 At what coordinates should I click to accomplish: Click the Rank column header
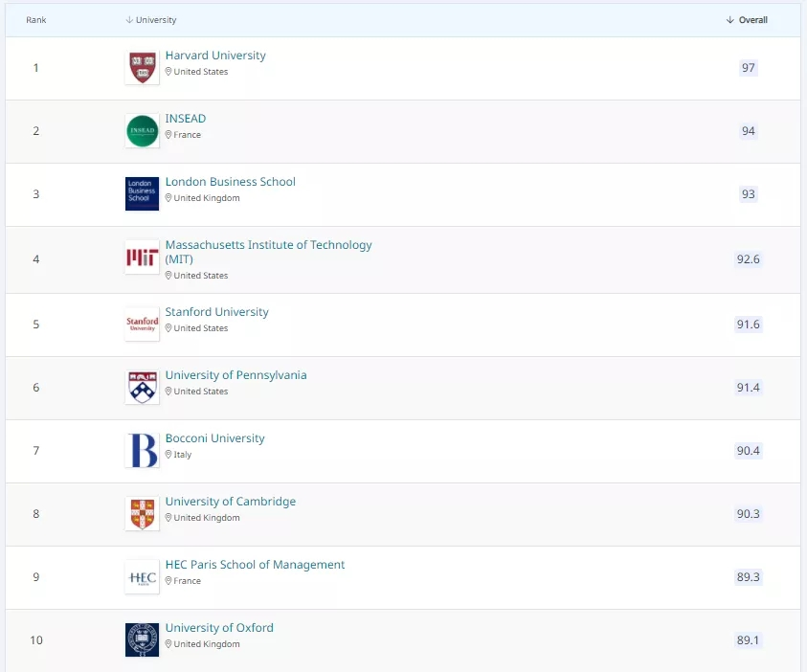tap(35, 19)
